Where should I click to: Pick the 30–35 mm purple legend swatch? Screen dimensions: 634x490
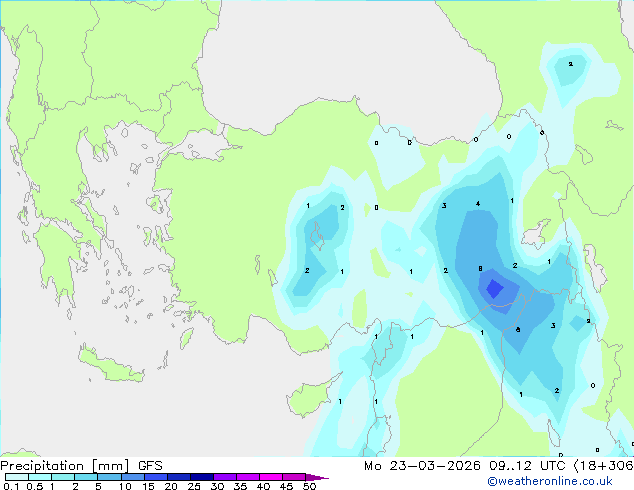pos(225,477)
